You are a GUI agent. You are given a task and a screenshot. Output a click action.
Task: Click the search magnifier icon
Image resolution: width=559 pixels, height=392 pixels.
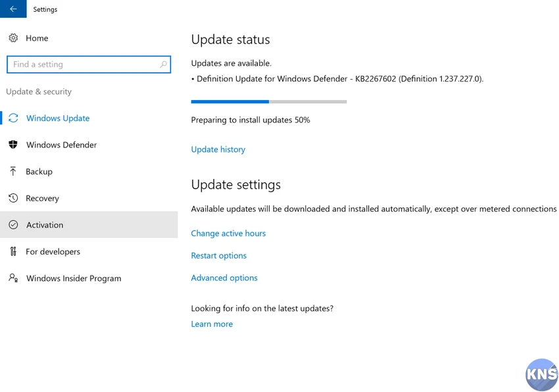coord(163,64)
